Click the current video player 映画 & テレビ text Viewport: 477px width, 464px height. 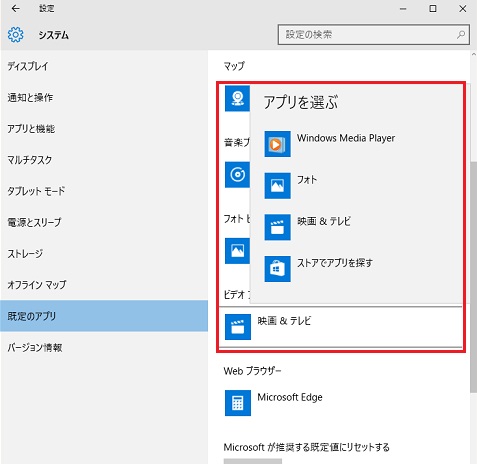[284, 321]
